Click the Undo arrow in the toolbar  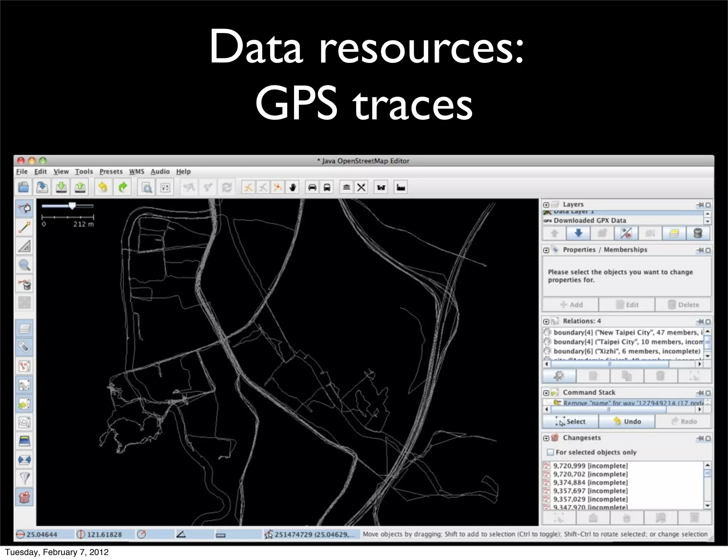coord(103,187)
